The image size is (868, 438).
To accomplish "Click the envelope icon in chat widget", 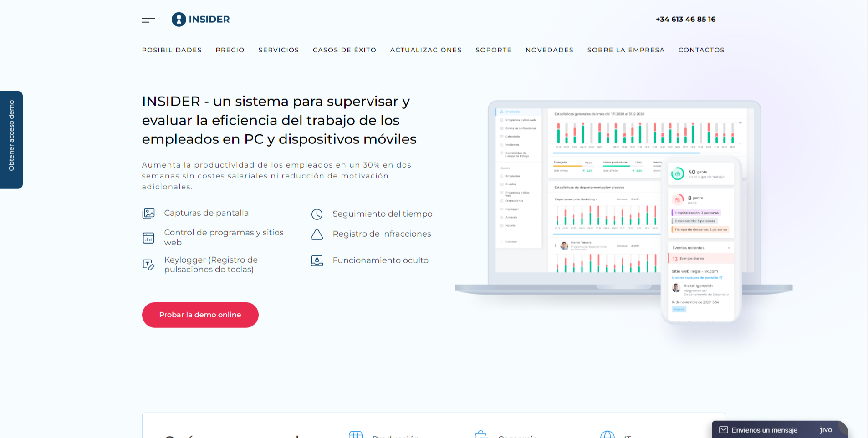I will tap(724, 430).
